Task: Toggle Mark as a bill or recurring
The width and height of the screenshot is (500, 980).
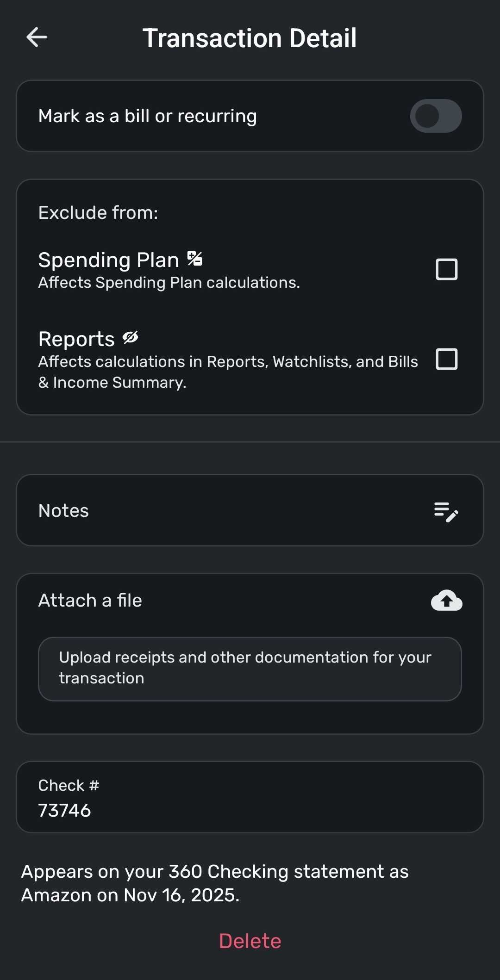Action: click(x=436, y=116)
